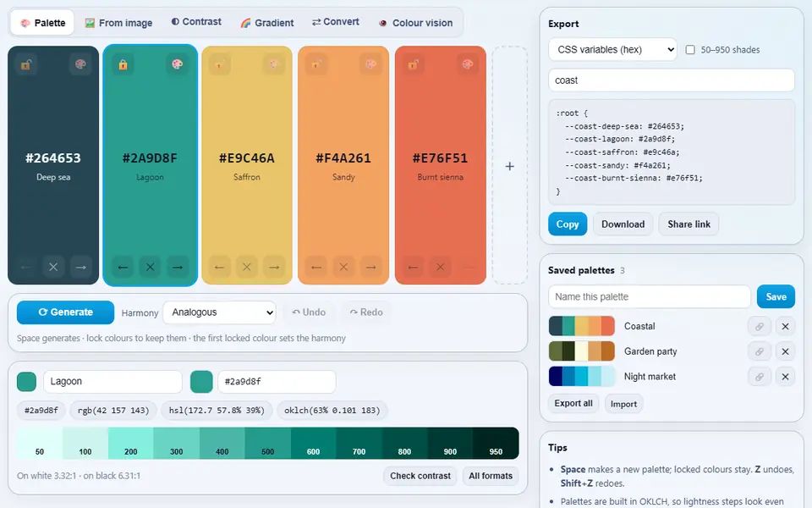This screenshot has width=812, height=508.
Task: Open colour picker palette icon on Sandy card
Action: click(x=370, y=64)
